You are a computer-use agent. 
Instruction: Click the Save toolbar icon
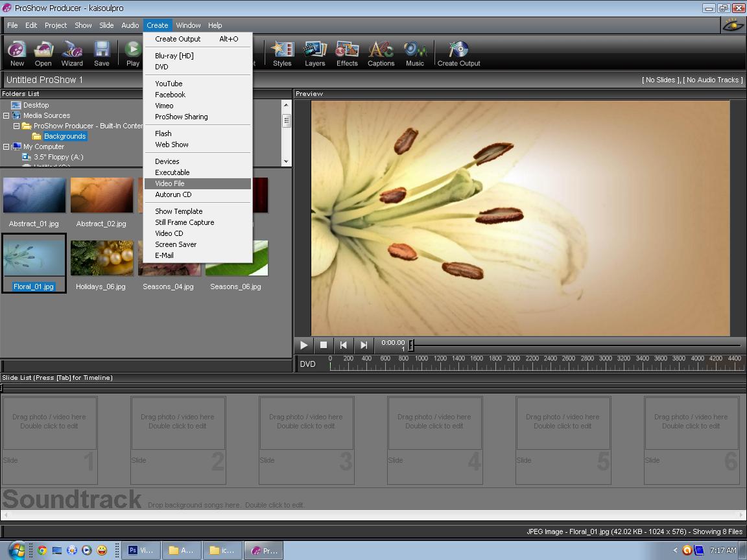(101, 53)
